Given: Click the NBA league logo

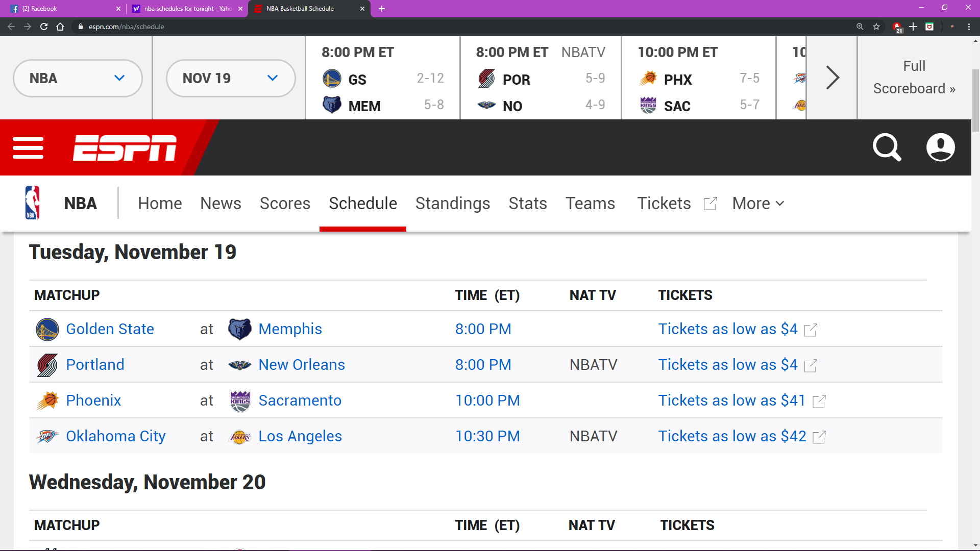Looking at the screenshot, I should (x=33, y=203).
